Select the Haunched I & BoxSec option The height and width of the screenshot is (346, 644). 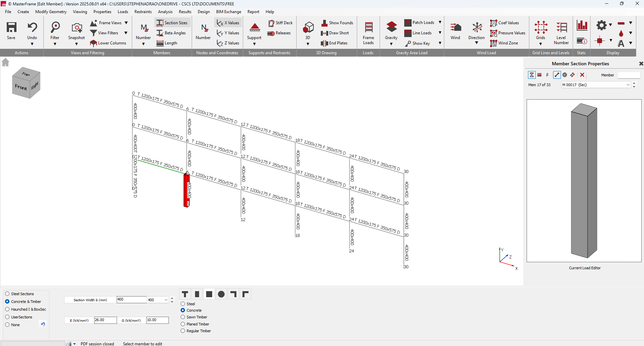[x=7, y=309]
